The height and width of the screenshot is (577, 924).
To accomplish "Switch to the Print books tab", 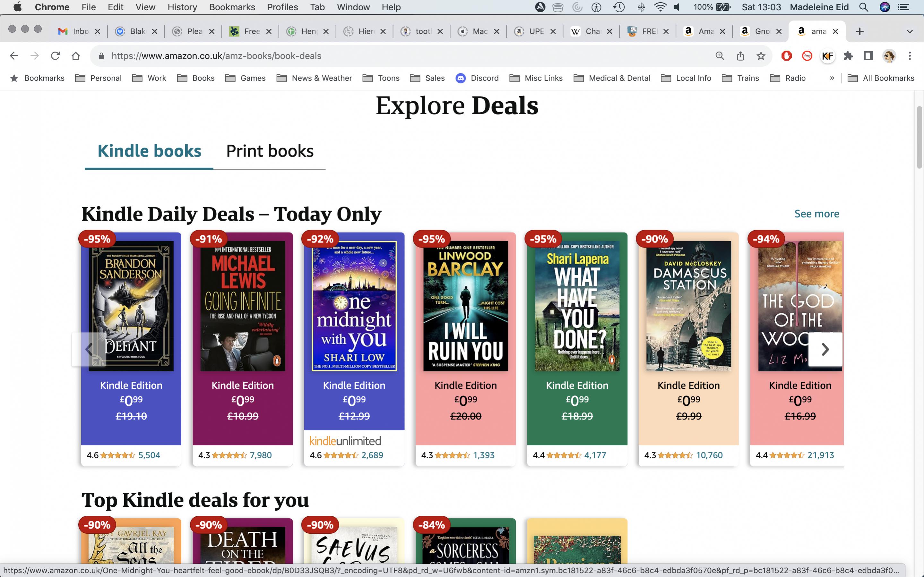I will (x=270, y=151).
